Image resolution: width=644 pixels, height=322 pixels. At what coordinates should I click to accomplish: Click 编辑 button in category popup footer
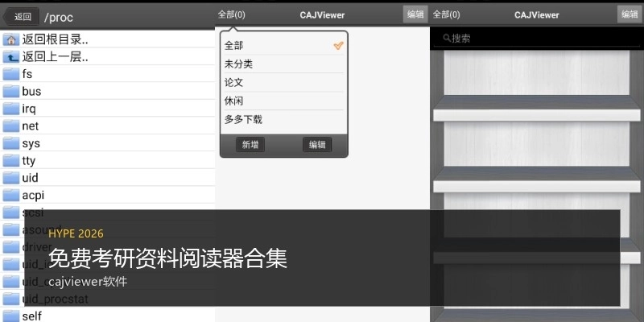[317, 145]
